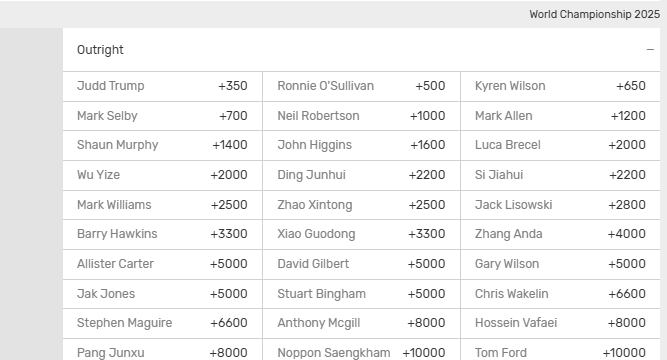Select Neil Robertson +1000 odds

click(362, 116)
